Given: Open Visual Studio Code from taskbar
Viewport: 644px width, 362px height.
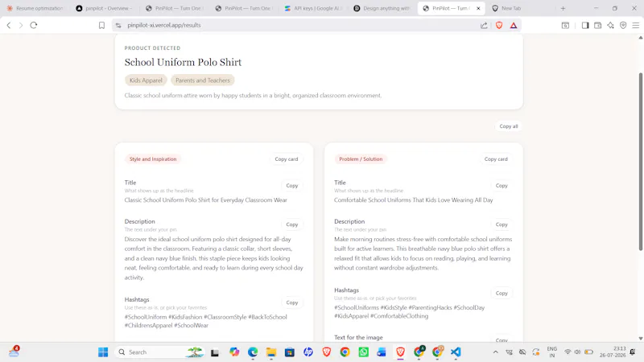Looking at the screenshot, I should coord(456,352).
